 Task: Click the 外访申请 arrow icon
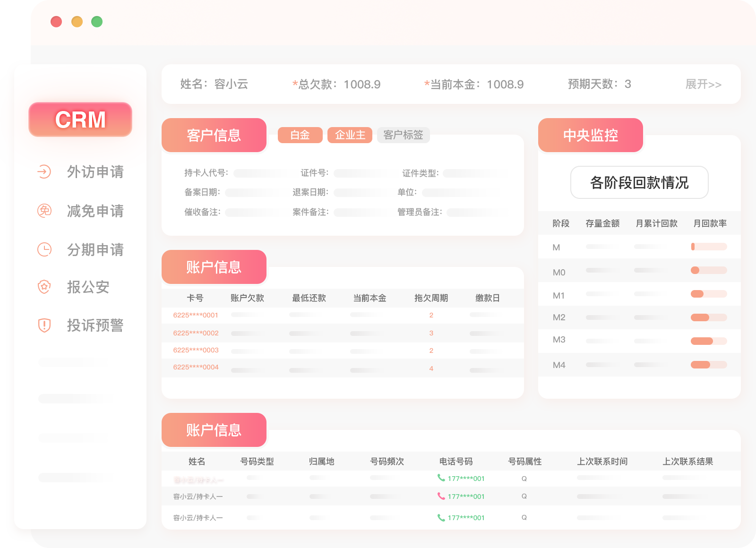(x=44, y=172)
